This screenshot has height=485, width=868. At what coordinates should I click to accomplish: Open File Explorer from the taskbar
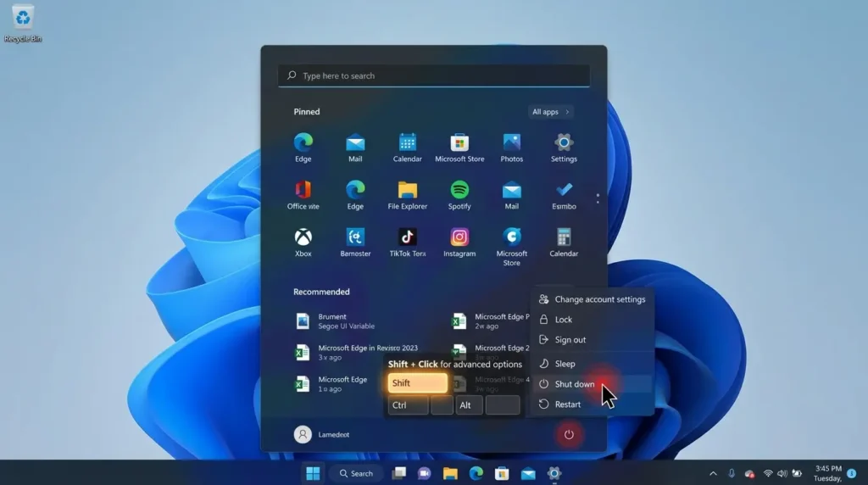[450, 473]
